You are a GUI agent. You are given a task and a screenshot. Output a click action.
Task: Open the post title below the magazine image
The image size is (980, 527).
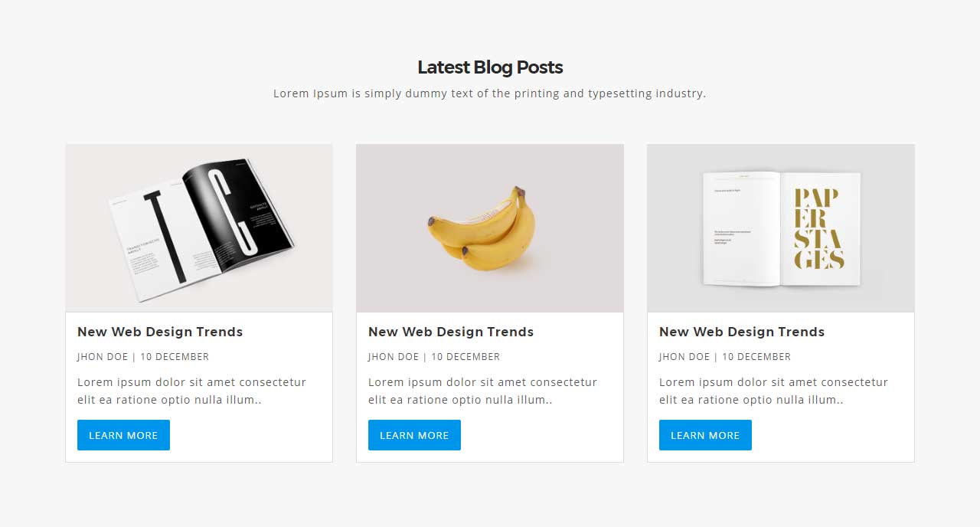[160, 332]
